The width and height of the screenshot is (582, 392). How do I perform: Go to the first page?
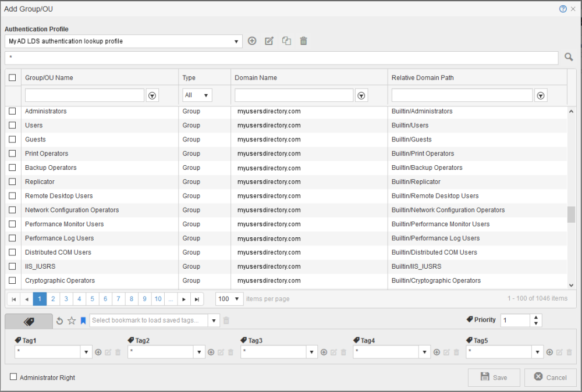pyautogui.click(x=14, y=299)
